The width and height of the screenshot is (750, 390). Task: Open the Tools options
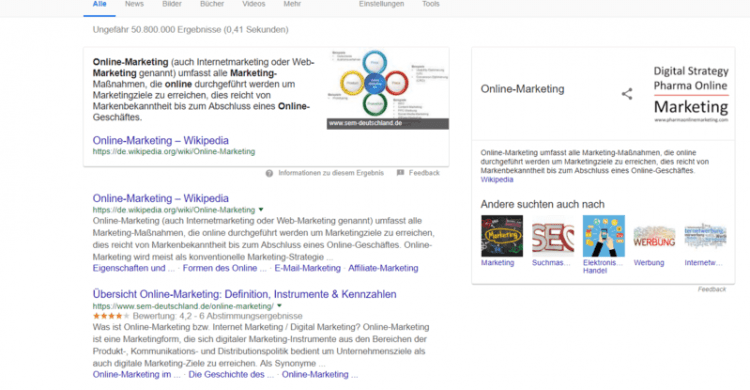(430, 4)
